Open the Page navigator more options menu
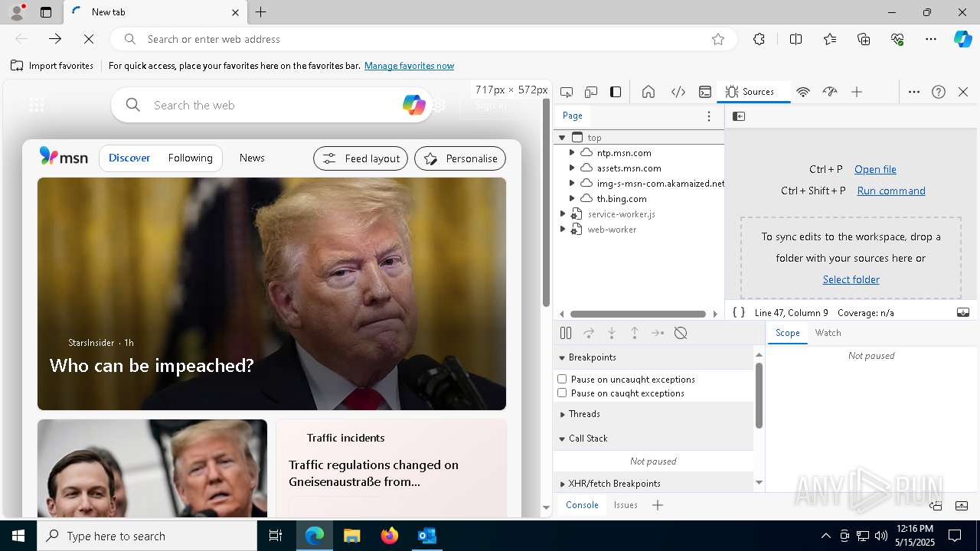Screen dimensions: 980x551 point(709,116)
